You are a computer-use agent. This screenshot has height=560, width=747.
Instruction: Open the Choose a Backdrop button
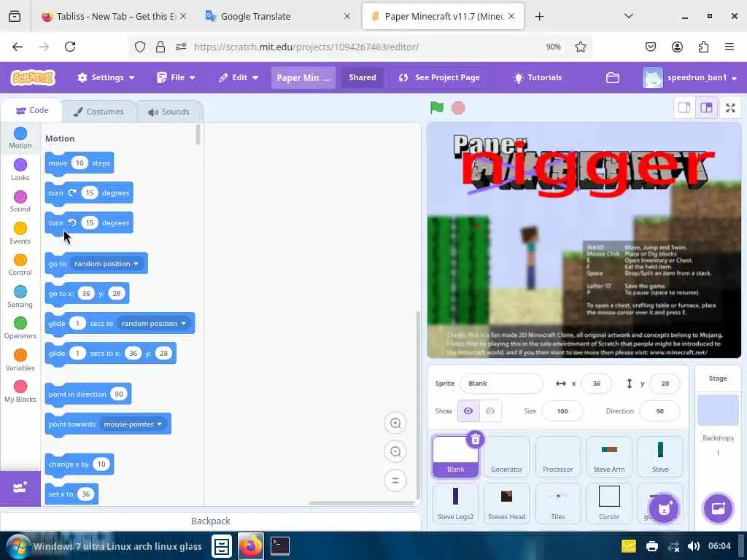point(718,508)
